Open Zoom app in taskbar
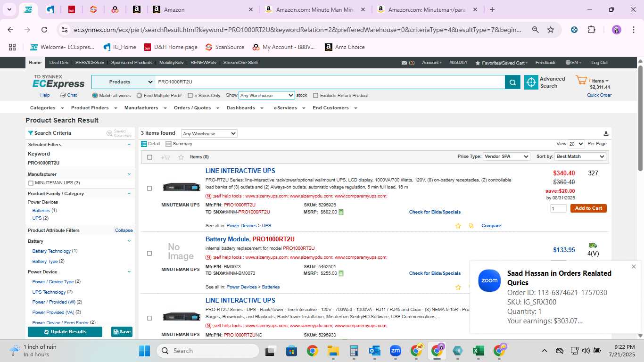644x362 pixels. point(395,351)
